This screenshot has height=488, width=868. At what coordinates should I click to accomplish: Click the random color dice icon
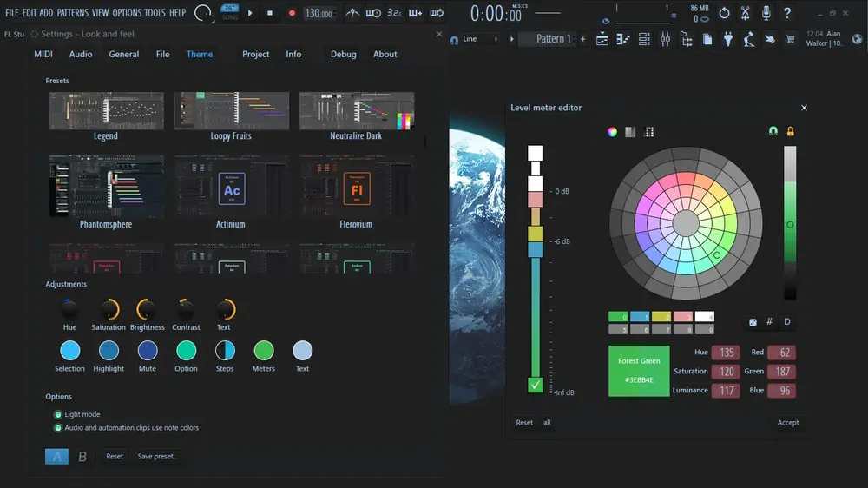pos(753,322)
